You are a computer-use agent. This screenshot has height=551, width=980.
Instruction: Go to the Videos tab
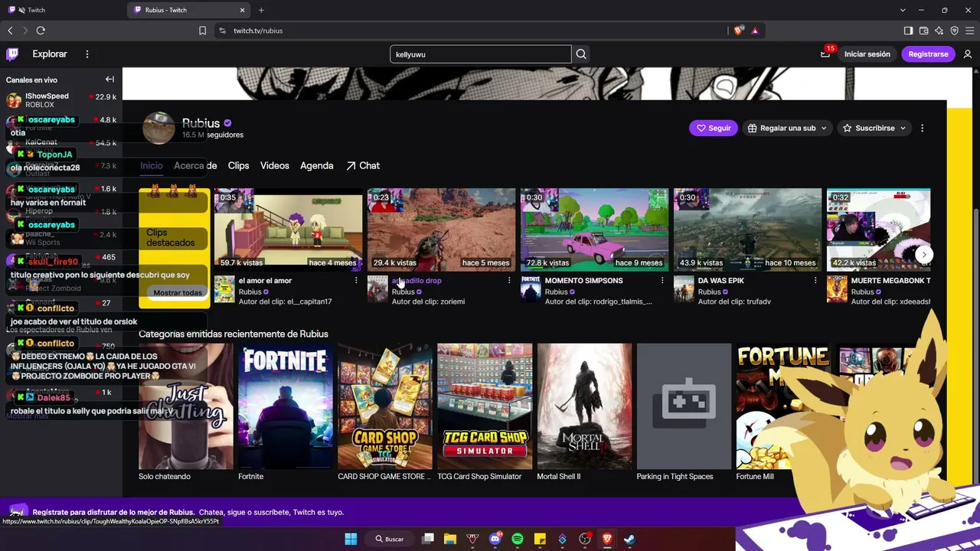click(275, 166)
